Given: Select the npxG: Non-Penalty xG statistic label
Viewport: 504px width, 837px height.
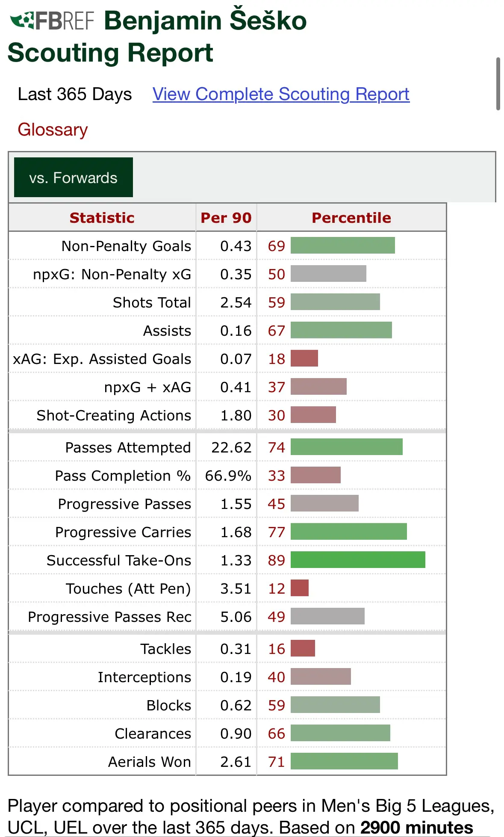Looking at the screenshot, I should click(112, 274).
